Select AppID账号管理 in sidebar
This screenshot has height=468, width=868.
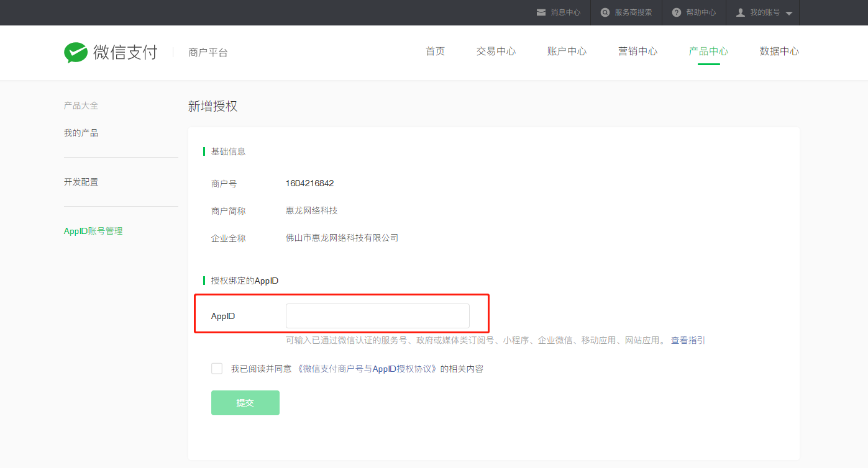tap(93, 231)
